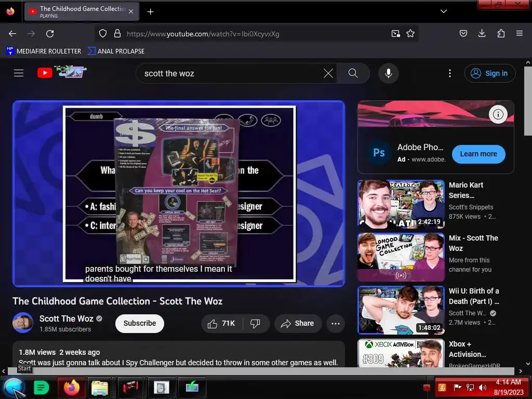
Task: Click the horizontal scrollbar at page bottom
Action: (x=261, y=371)
